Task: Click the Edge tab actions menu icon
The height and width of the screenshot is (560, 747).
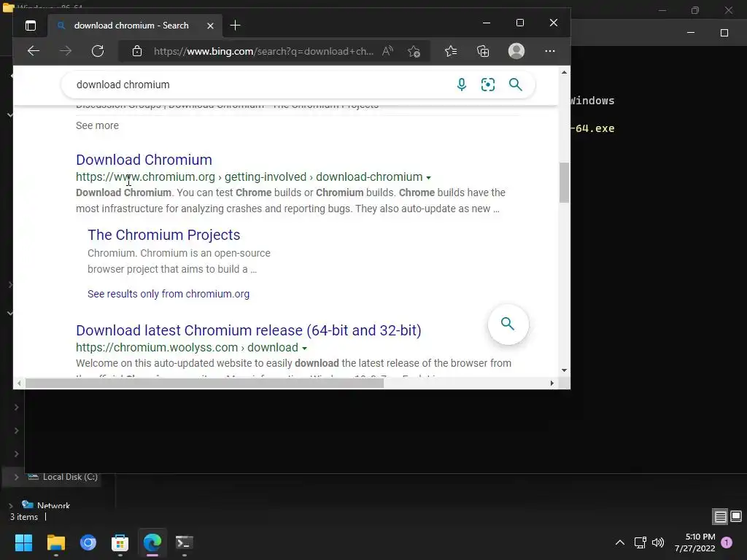Action: (31, 26)
